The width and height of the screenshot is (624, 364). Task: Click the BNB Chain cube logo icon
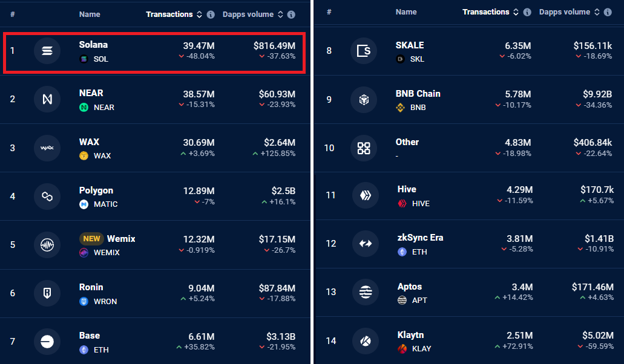(x=364, y=100)
